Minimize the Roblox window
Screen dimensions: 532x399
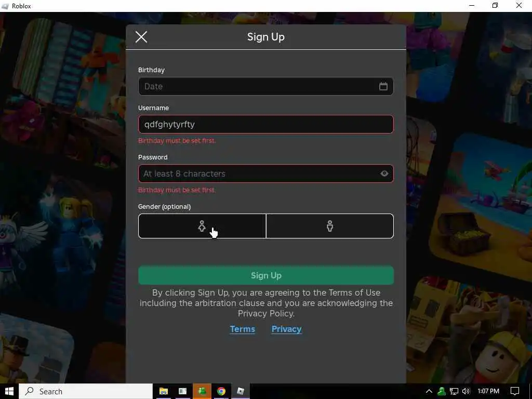[x=472, y=6]
